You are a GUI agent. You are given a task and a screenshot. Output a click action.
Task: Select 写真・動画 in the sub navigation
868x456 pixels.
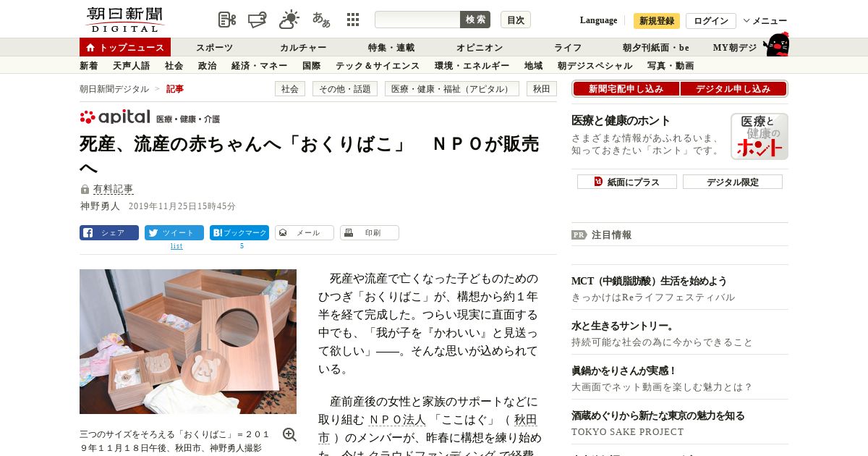671,65
